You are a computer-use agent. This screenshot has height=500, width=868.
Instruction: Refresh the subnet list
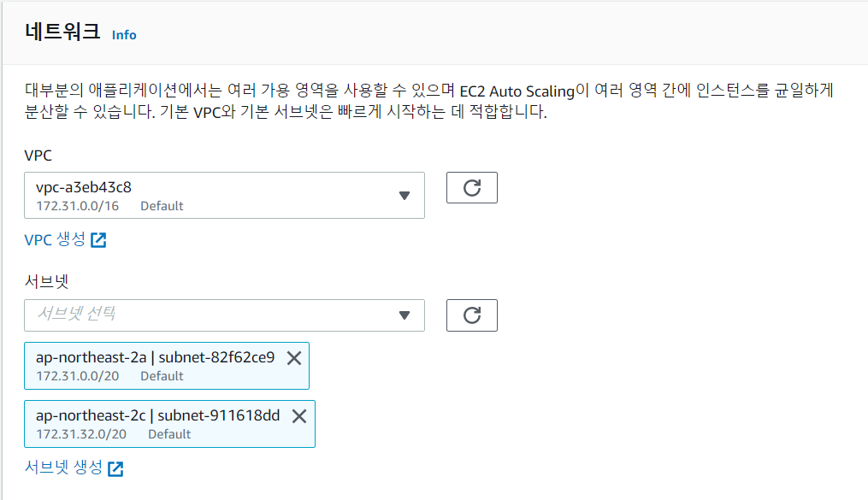[x=472, y=315]
